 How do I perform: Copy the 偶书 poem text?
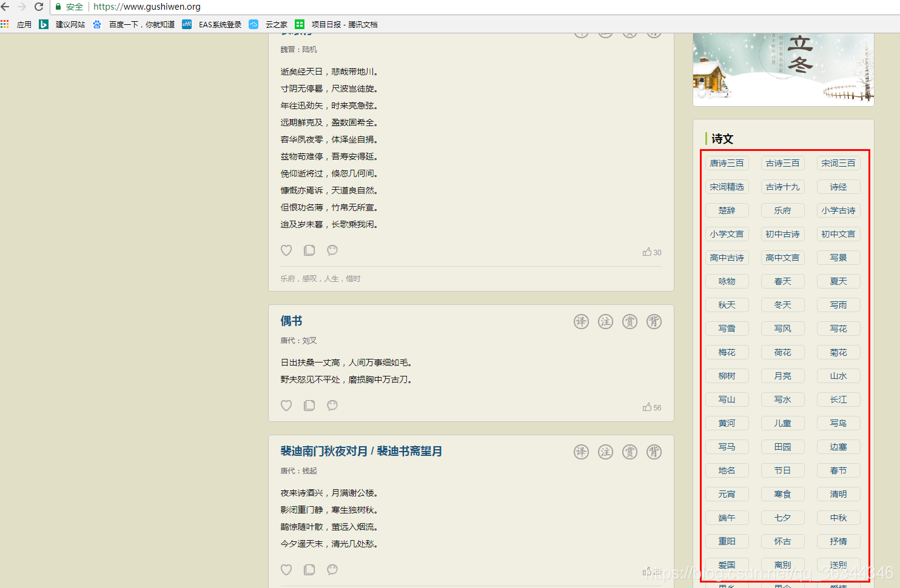click(309, 406)
